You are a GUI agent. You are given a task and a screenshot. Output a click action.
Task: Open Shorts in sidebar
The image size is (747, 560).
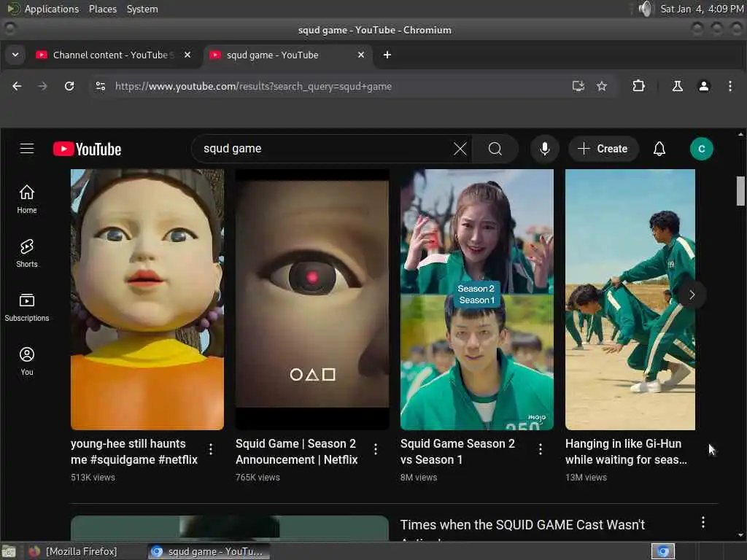pyautogui.click(x=27, y=253)
